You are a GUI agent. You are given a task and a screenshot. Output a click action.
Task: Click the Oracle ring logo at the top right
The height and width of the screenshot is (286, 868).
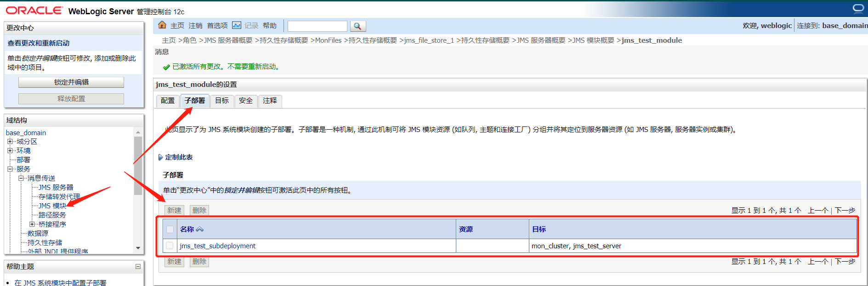point(858,8)
